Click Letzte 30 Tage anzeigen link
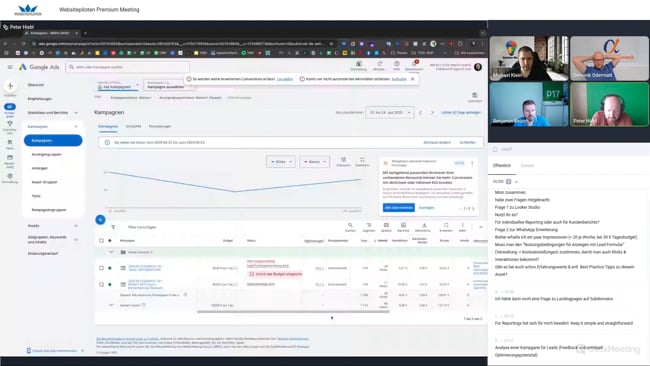The height and width of the screenshot is (366, 650). [x=461, y=112]
